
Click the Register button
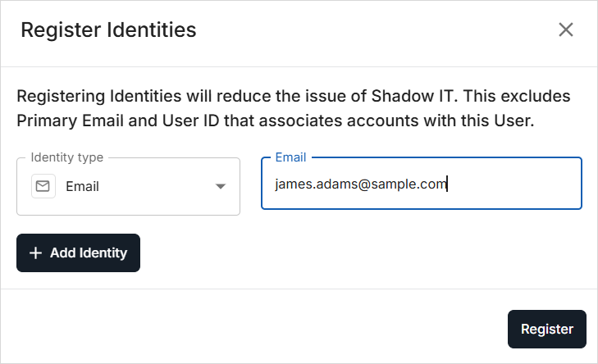click(546, 330)
